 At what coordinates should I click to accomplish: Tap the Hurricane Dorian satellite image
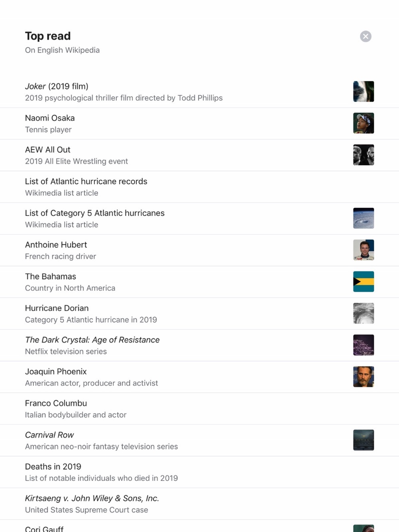(x=363, y=313)
